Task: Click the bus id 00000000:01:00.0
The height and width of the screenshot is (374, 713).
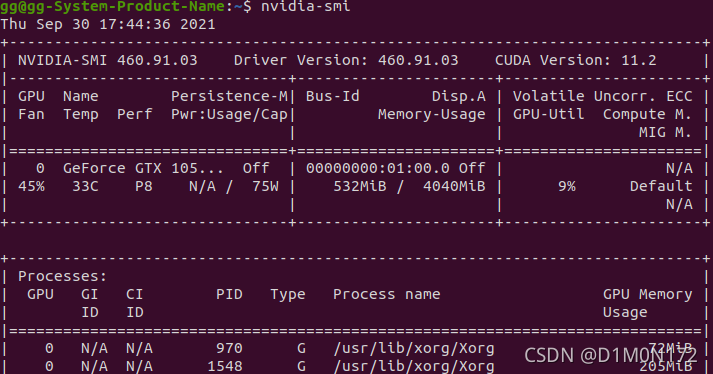Action: coord(378,168)
